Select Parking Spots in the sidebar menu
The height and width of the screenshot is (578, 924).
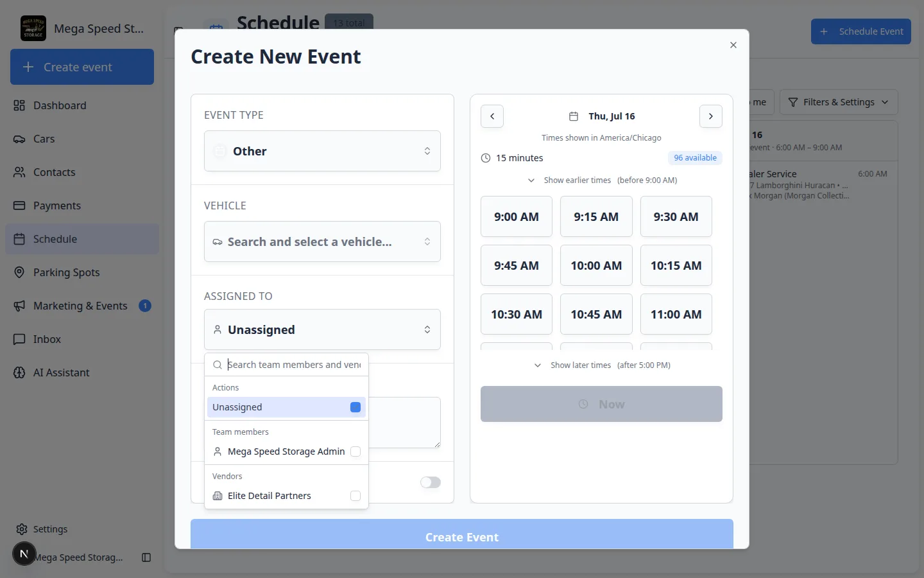point(82,272)
